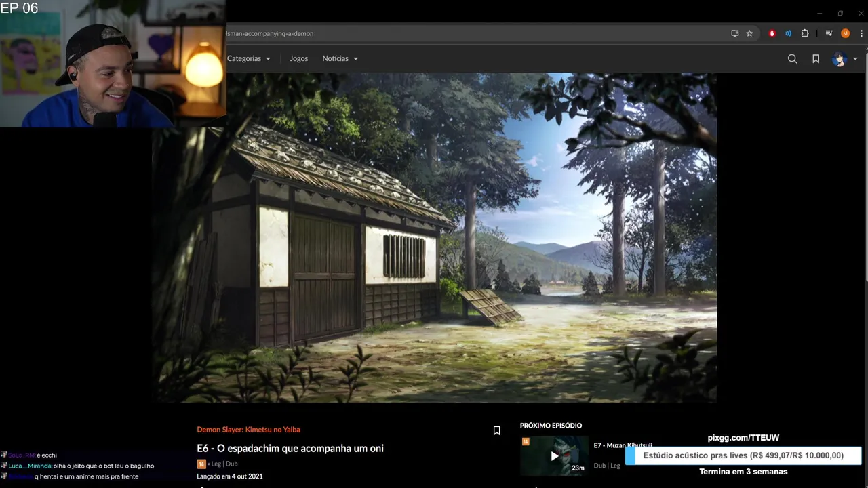The width and height of the screenshot is (868, 488).
Task: Click the age rating 14 badge under E6 title
Action: click(x=201, y=464)
